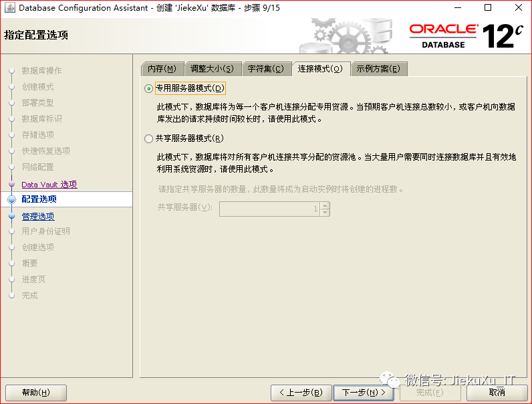Screen dimensions: 532x404
Task: Click the 网络配置 step label
Action: [37, 167]
